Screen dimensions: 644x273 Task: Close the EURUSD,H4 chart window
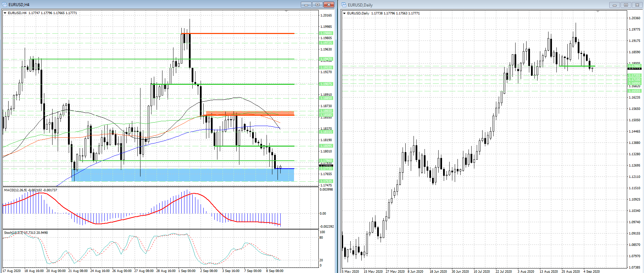click(329, 4)
